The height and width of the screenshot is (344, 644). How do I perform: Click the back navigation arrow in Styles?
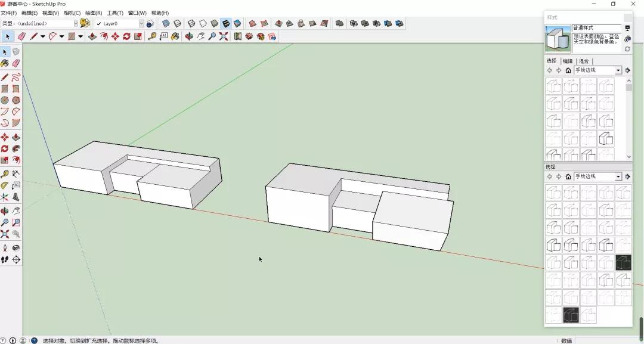[550, 70]
